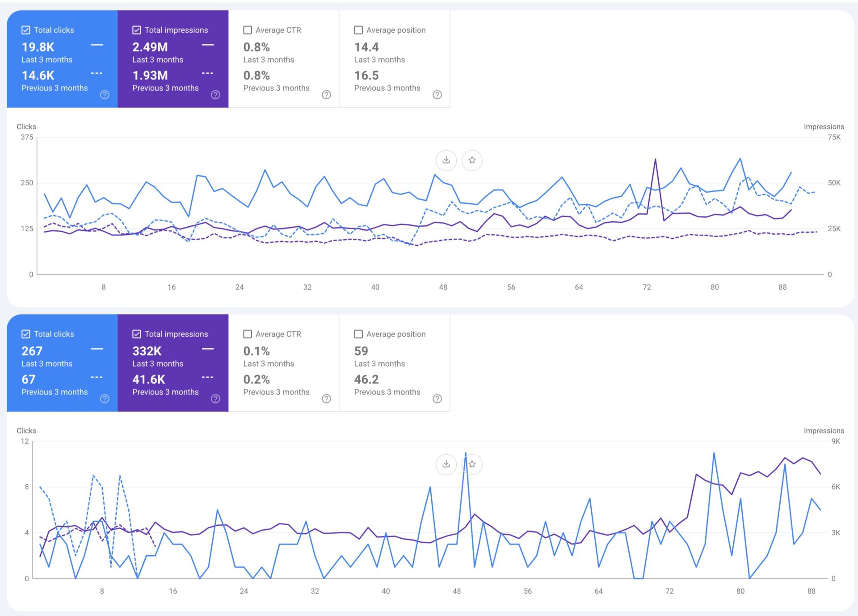The height and width of the screenshot is (616, 858).
Task: Open help on the 332K impressions card
Action: pyautogui.click(x=215, y=399)
